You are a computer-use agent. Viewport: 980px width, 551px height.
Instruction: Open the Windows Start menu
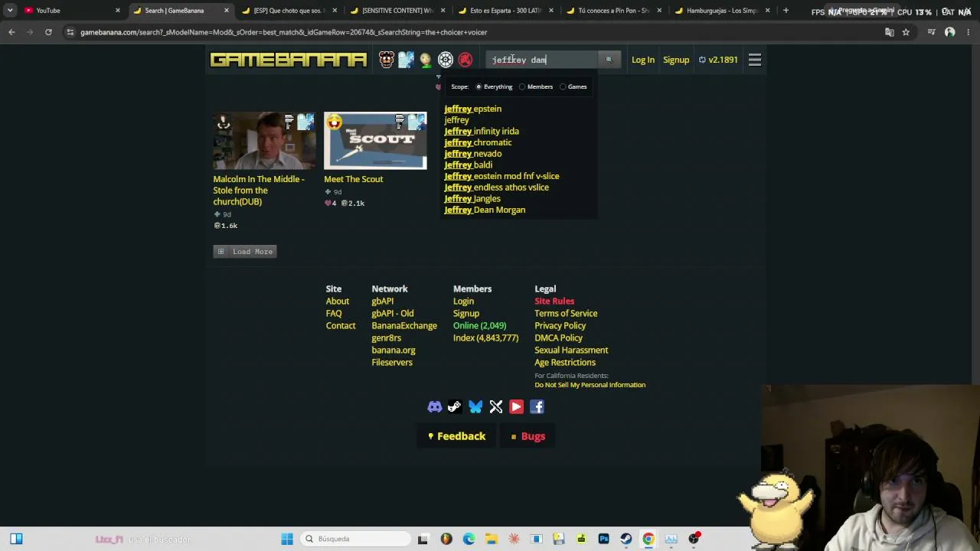[x=287, y=539]
